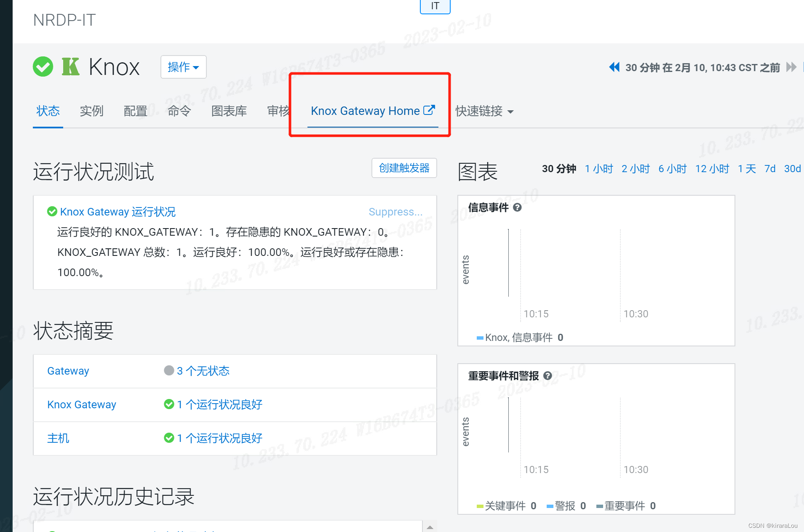Open the Knox Gateway role link in 状态摘要
Image resolution: width=804 pixels, height=532 pixels.
(x=82, y=404)
